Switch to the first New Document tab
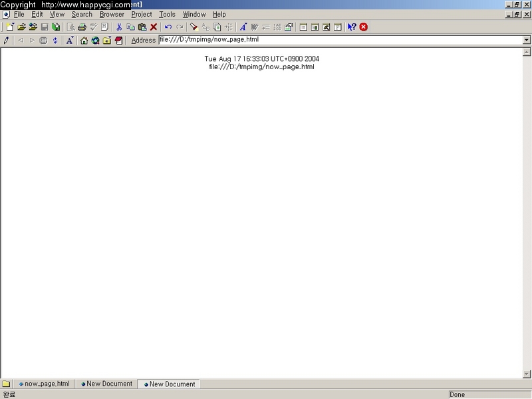Image resolution: width=532 pixels, height=399 pixels. 106,384
